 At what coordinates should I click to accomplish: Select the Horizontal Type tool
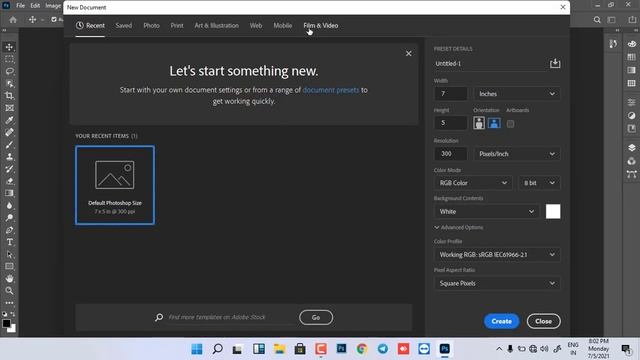(9, 242)
